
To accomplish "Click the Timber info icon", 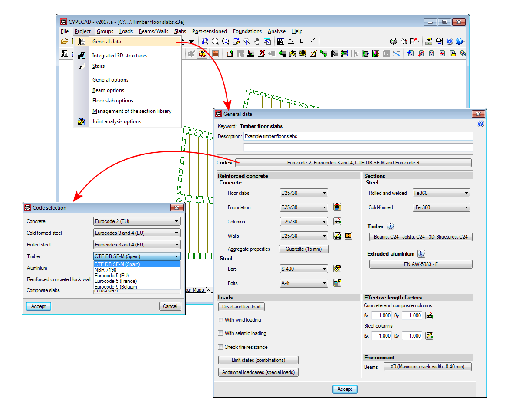I will (391, 226).
